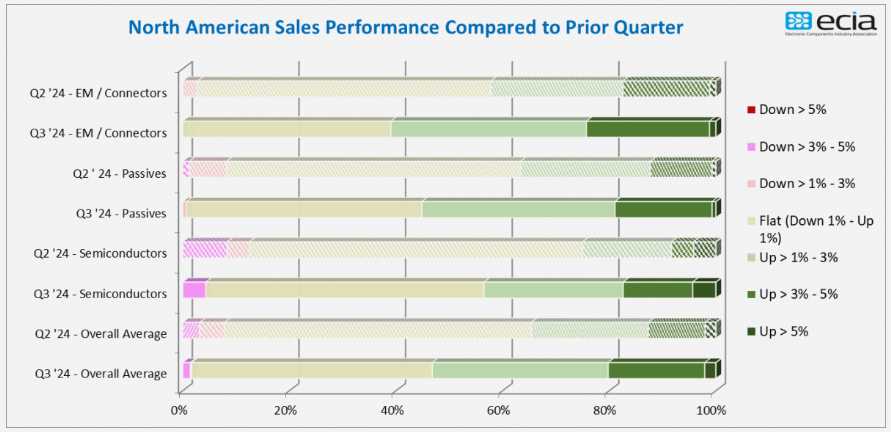Click the 100% tick label on horizontal axis
Viewport: 891px width, 432px height.
tap(711, 410)
